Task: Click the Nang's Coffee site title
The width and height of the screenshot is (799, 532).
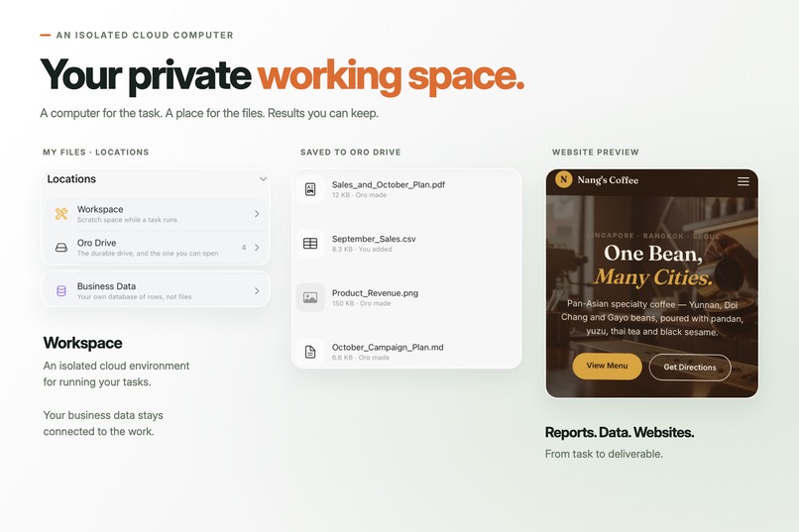Action: click(608, 180)
